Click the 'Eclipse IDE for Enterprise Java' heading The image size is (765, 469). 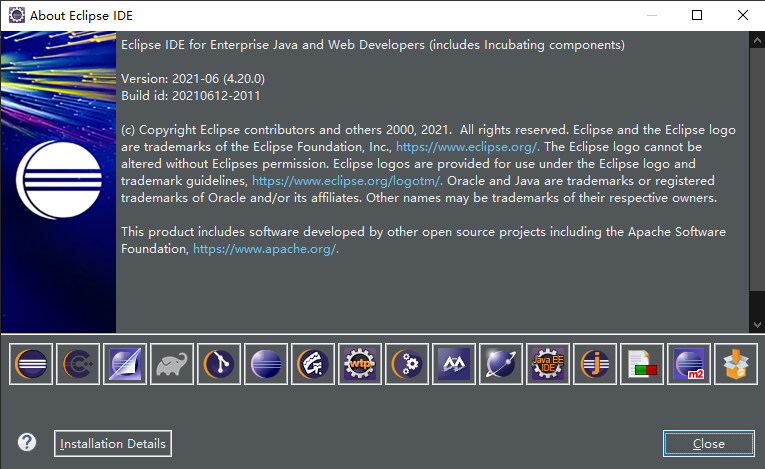point(373,45)
